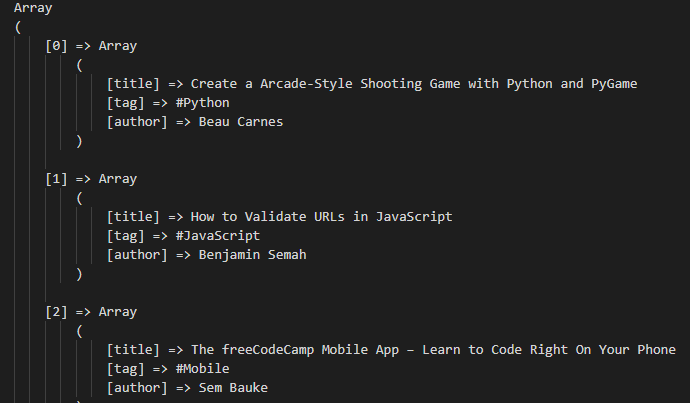Screen dimensions: 690x403
Task: Click the top-level 'Array' text on the first line
Action: click(x=33, y=8)
